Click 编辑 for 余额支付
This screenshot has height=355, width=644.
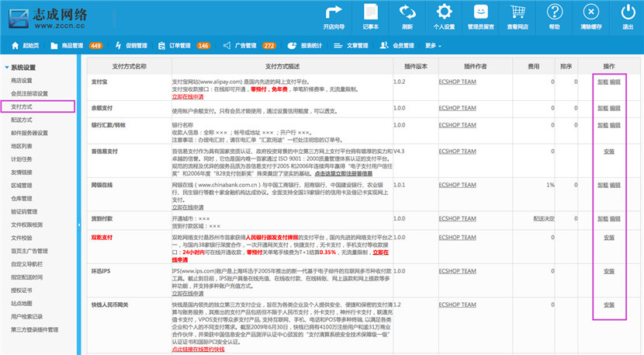(x=615, y=108)
